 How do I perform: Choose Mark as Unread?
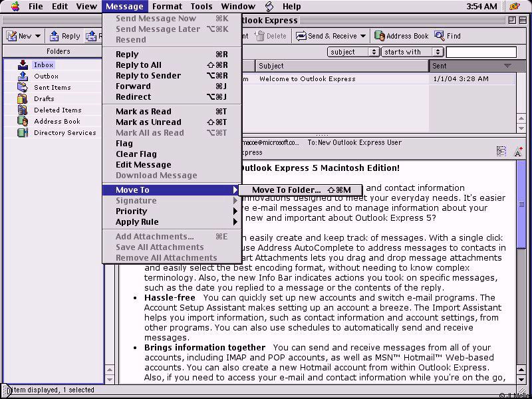[x=172, y=122]
